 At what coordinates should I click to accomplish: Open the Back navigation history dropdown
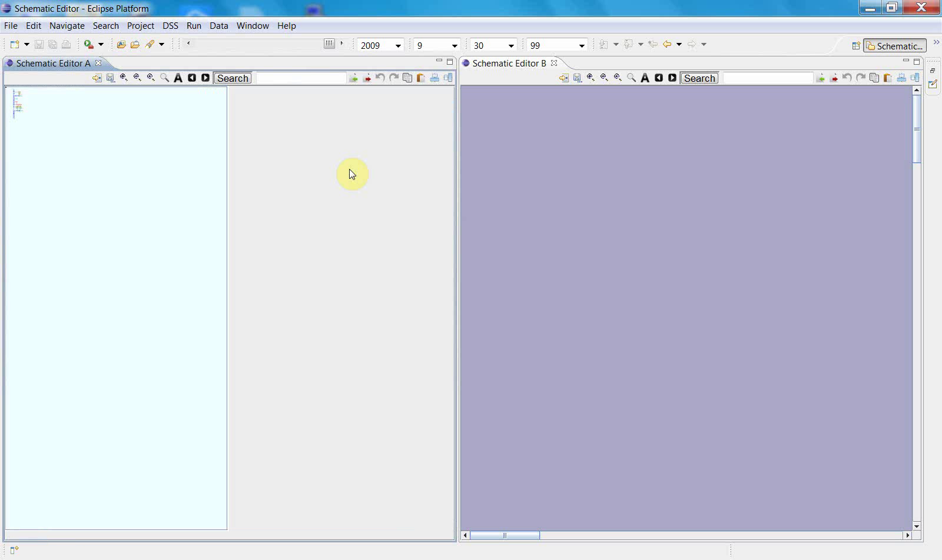coord(679,45)
